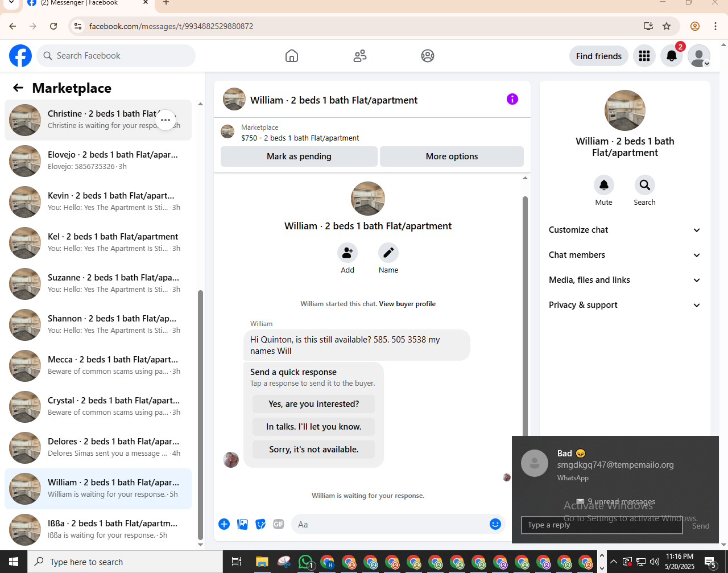This screenshot has height=573, width=728.
Task: Click the WhatsApp notification reply field
Action: (x=602, y=525)
